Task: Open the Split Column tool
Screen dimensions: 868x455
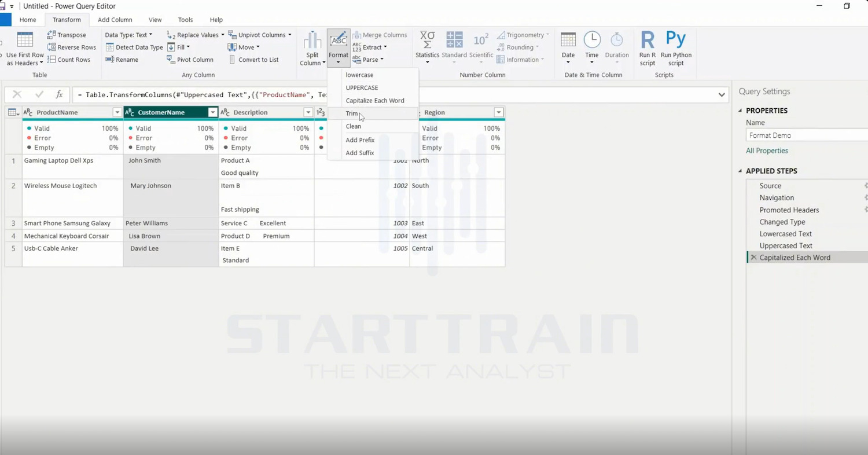Action: (x=312, y=49)
